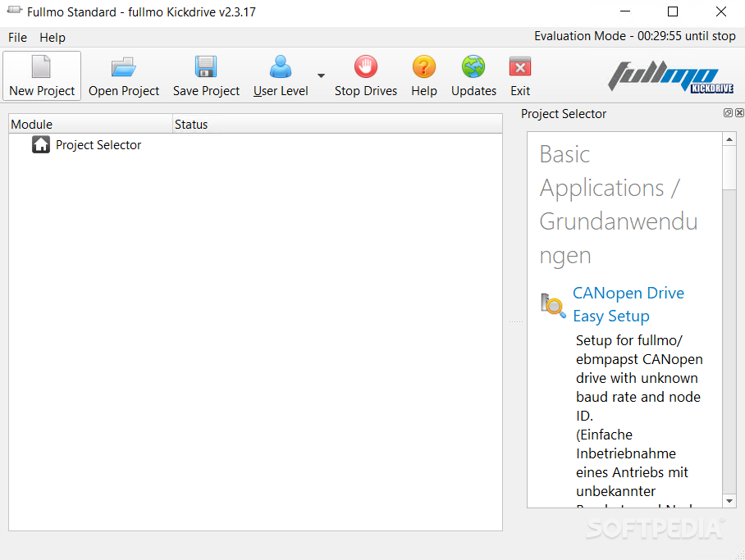Open the File menu

17,38
